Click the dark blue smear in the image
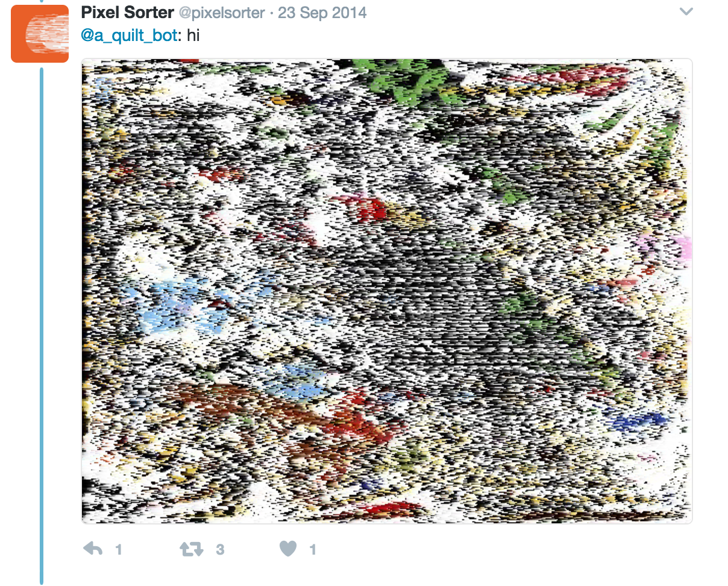This screenshot has width=728, height=586. [x=639, y=419]
